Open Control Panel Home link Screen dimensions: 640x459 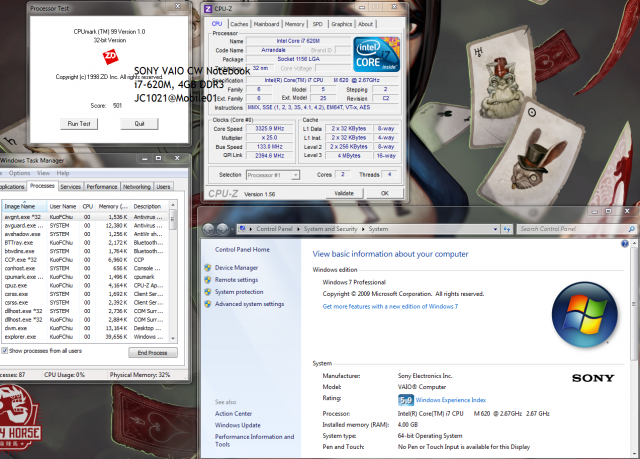tap(242, 249)
